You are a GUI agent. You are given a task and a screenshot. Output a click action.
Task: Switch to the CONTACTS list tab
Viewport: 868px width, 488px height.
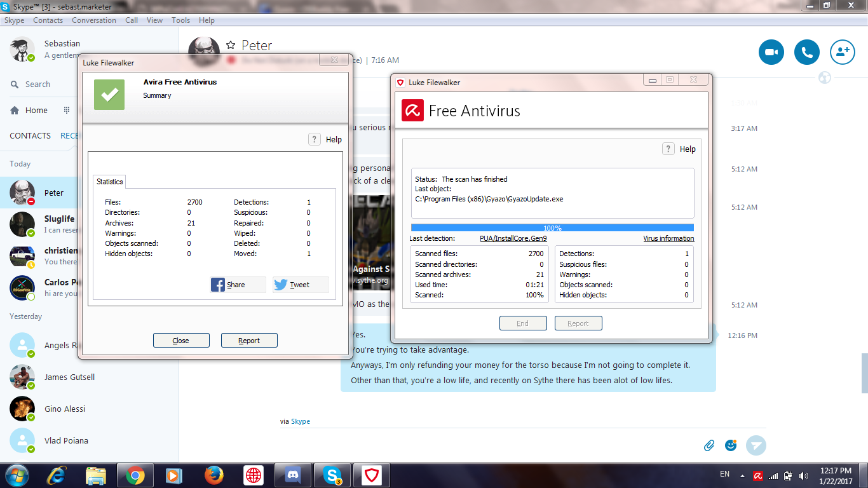coord(30,135)
